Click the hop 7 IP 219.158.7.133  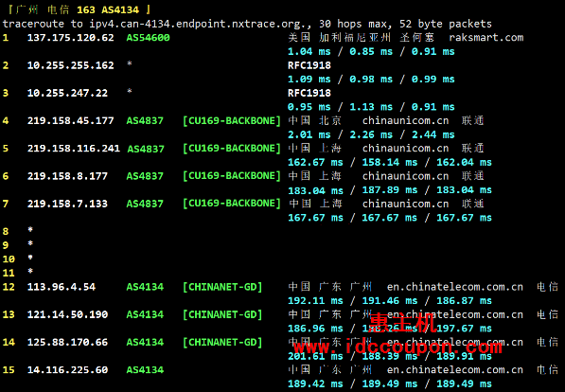point(67,205)
